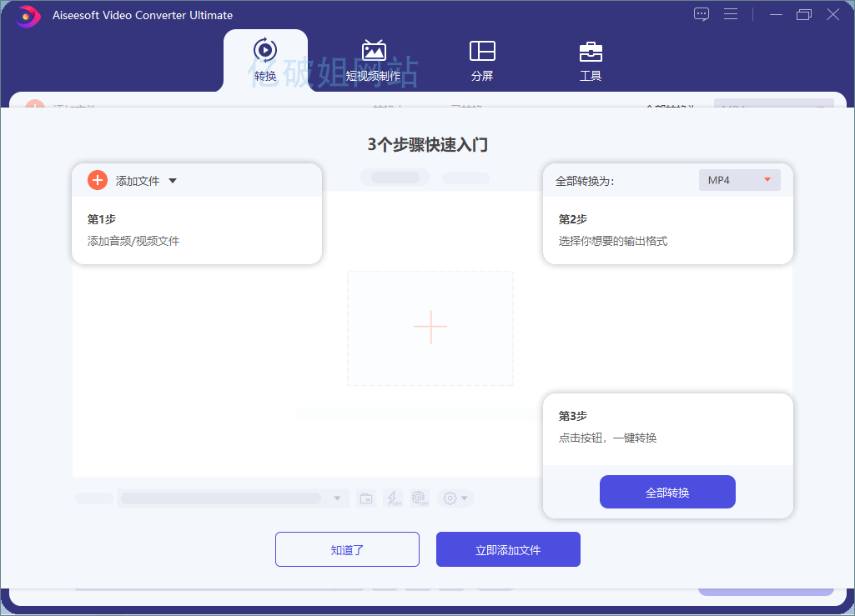Screen dimensions: 855x616
Task: Click the red plus Add Files icon
Action: click(x=97, y=179)
